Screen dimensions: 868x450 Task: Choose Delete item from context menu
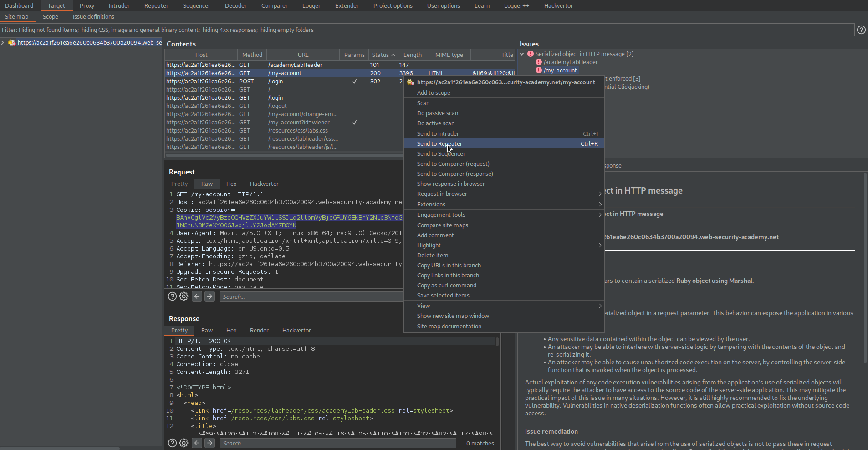504,256
